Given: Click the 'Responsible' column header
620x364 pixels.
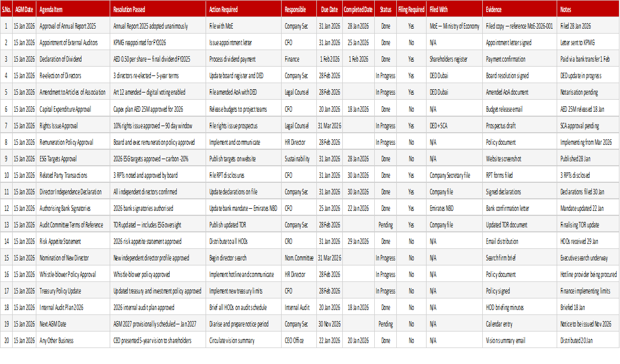Looking at the screenshot, I should [299, 9].
